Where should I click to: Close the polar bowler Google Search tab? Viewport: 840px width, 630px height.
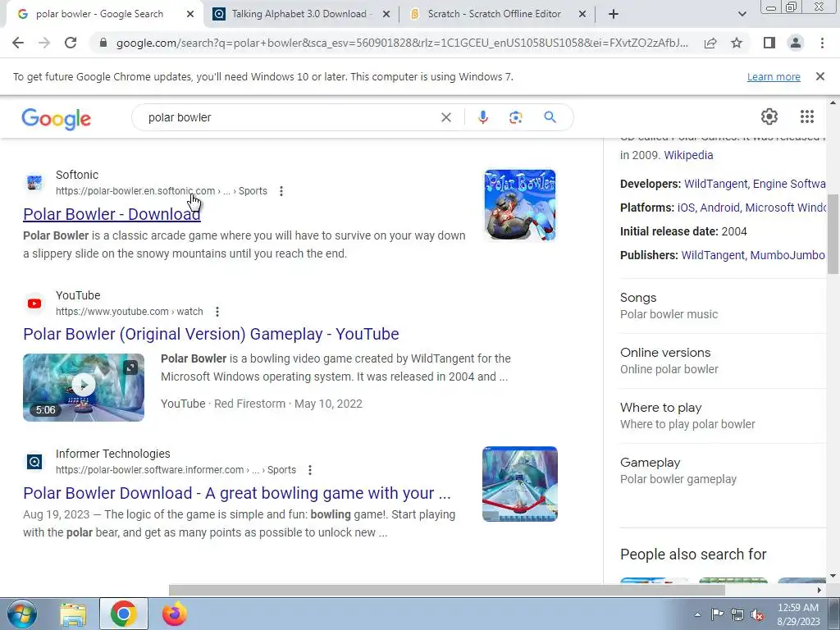coord(190,15)
